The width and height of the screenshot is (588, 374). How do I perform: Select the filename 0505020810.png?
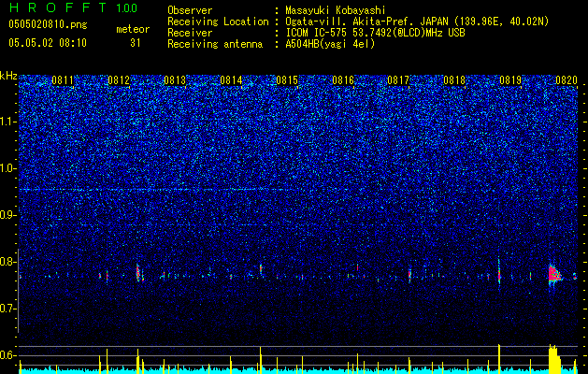click(48, 24)
